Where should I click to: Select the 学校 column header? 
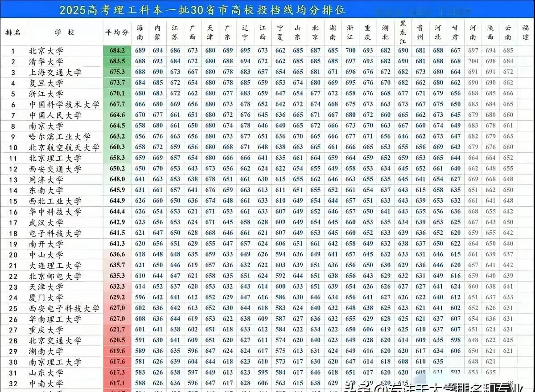(65, 33)
